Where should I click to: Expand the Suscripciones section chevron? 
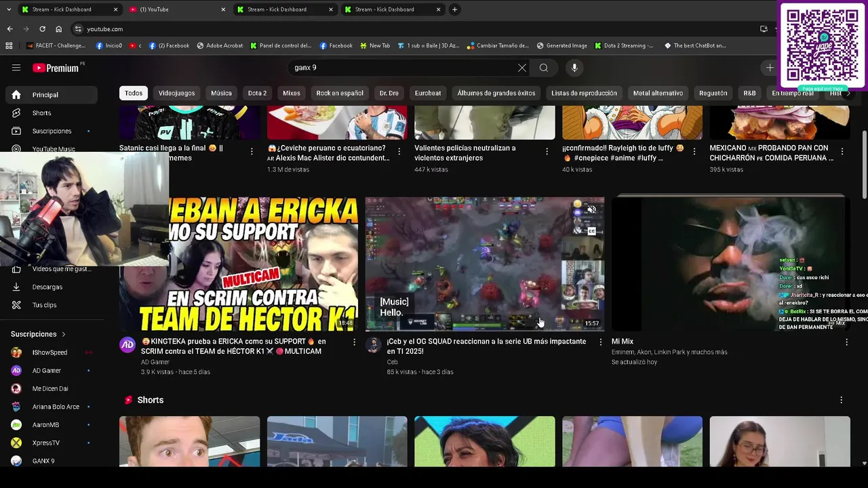click(x=64, y=334)
